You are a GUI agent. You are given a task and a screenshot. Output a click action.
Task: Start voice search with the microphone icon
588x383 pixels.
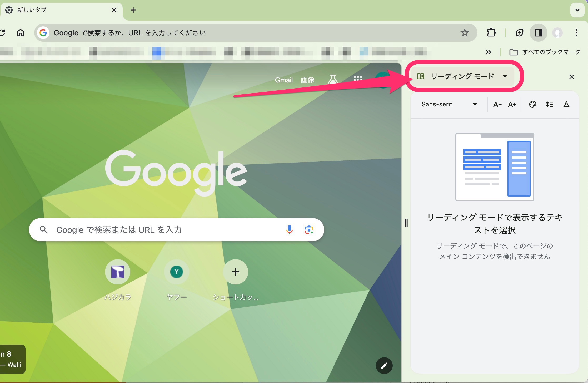[x=289, y=230]
